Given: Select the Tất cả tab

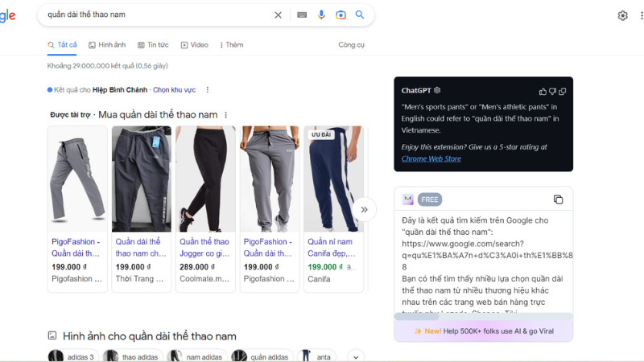Looking at the screenshot, I should pyautogui.click(x=63, y=45).
